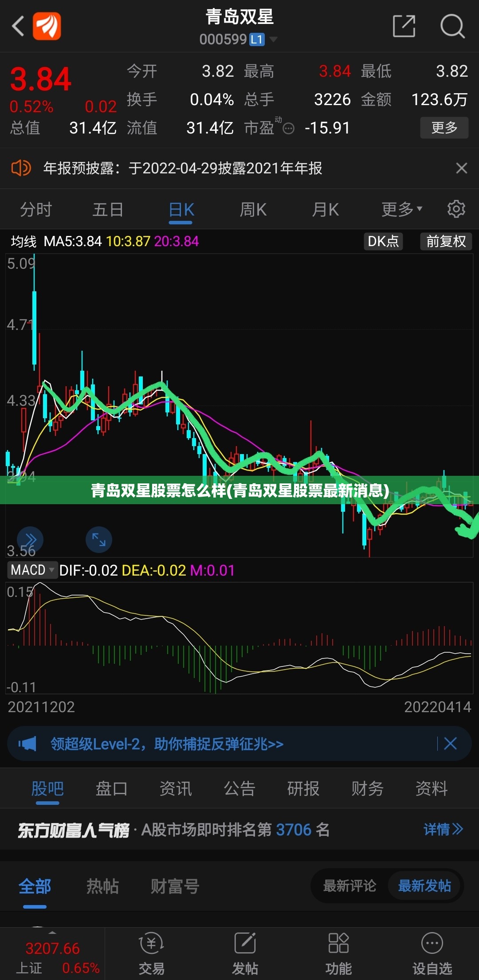Open the 资讯 tab
Screen dimensions: 479x980
point(176,788)
